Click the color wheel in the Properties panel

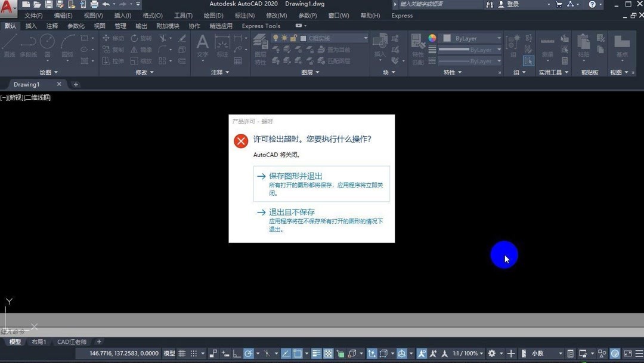(431, 38)
